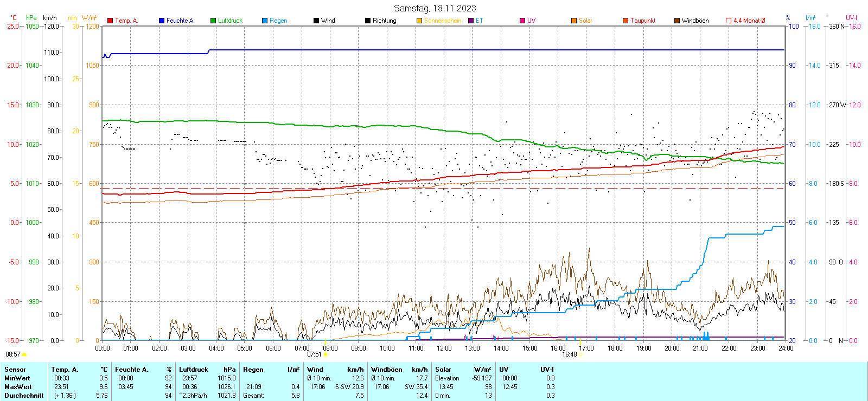This screenshot has height=401, width=868.
Task: Click the brown Windböen legend square
Action: pos(677,21)
